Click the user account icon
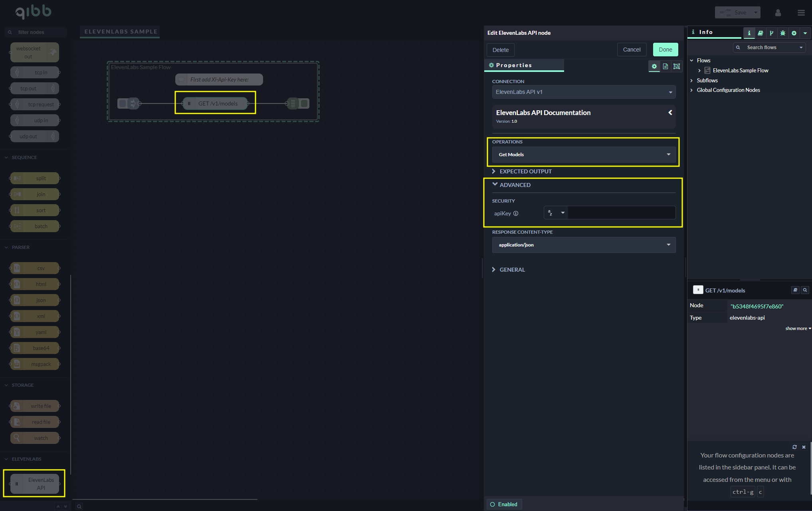This screenshot has width=812, height=511. pyautogui.click(x=778, y=13)
